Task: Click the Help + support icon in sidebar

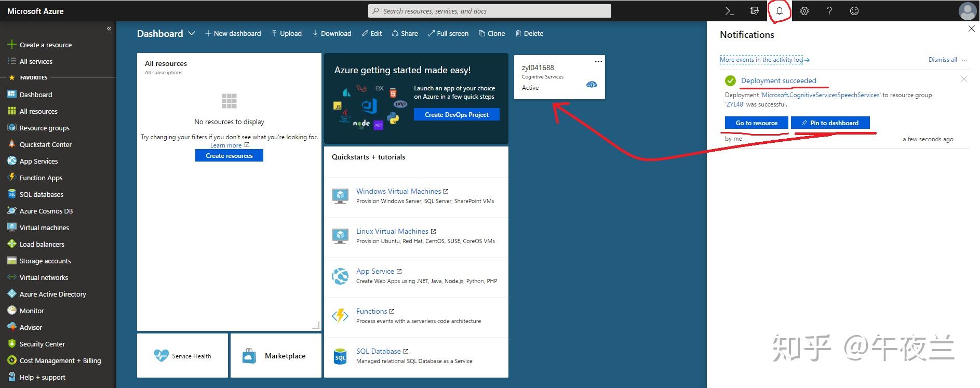Action: point(12,377)
